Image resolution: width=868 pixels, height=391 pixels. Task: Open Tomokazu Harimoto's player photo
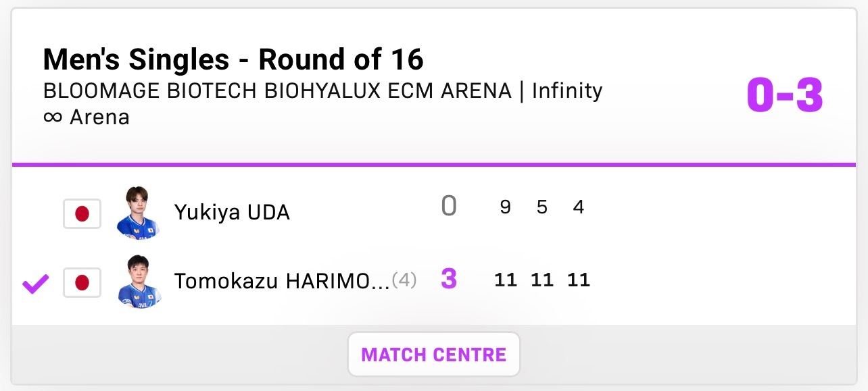(x=138, y=282)
